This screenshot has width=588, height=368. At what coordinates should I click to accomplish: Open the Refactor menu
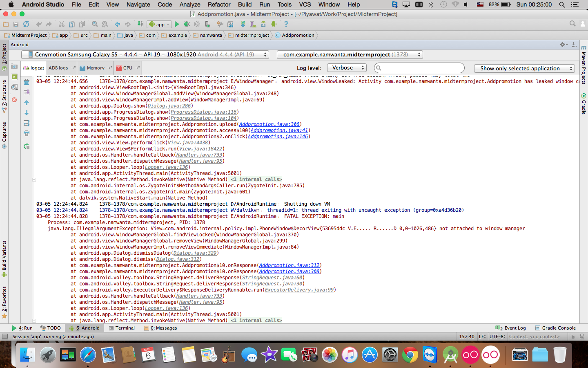tap(219, 4)
